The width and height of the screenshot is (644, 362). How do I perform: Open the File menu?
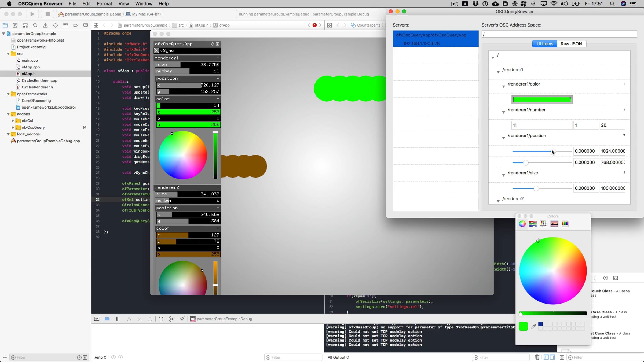(72, 4)
